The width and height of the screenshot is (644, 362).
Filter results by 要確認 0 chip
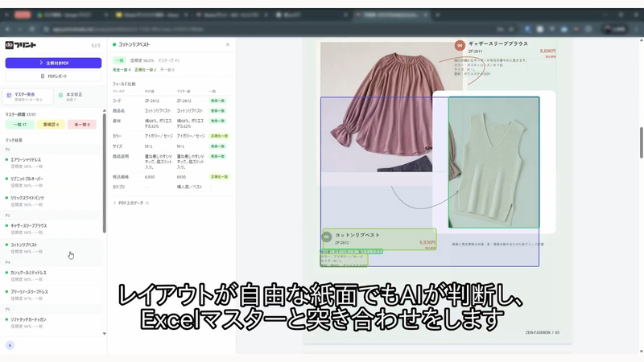pyautogui.click(x=51, y=125)
